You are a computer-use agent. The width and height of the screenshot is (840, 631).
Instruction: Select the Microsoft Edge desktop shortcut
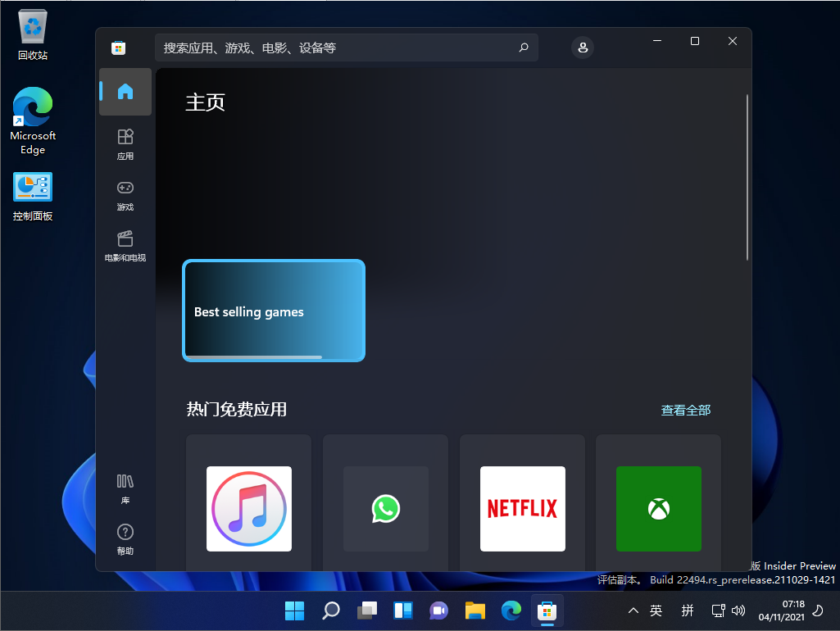click(33, 121)
